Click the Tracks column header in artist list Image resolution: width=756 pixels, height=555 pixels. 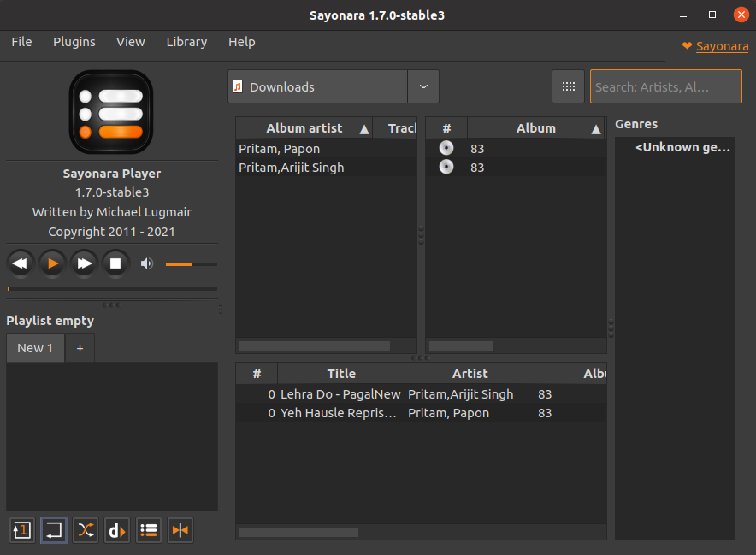[395, 128]
